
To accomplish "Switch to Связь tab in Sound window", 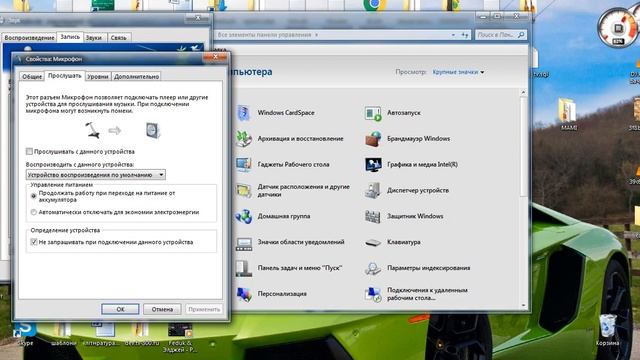I will click(x=119, y=38).
